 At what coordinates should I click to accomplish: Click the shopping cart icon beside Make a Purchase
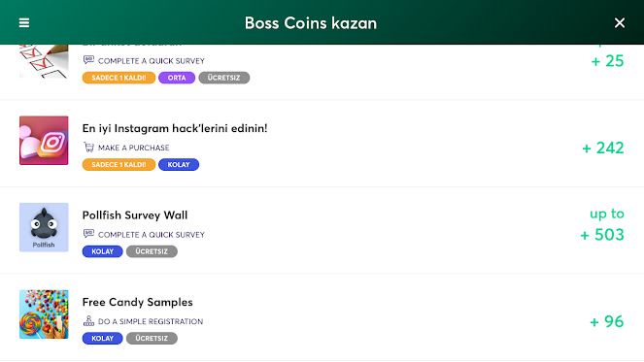(x=88, y=148)
